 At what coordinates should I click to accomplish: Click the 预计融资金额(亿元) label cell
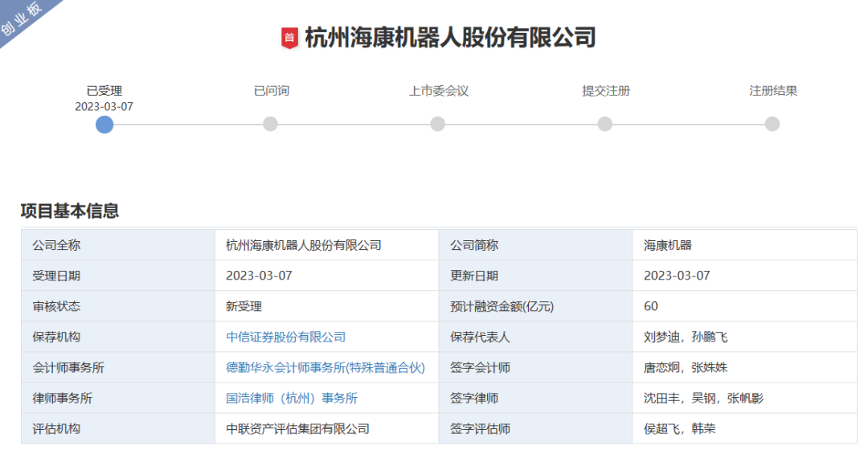click(535, 306)
